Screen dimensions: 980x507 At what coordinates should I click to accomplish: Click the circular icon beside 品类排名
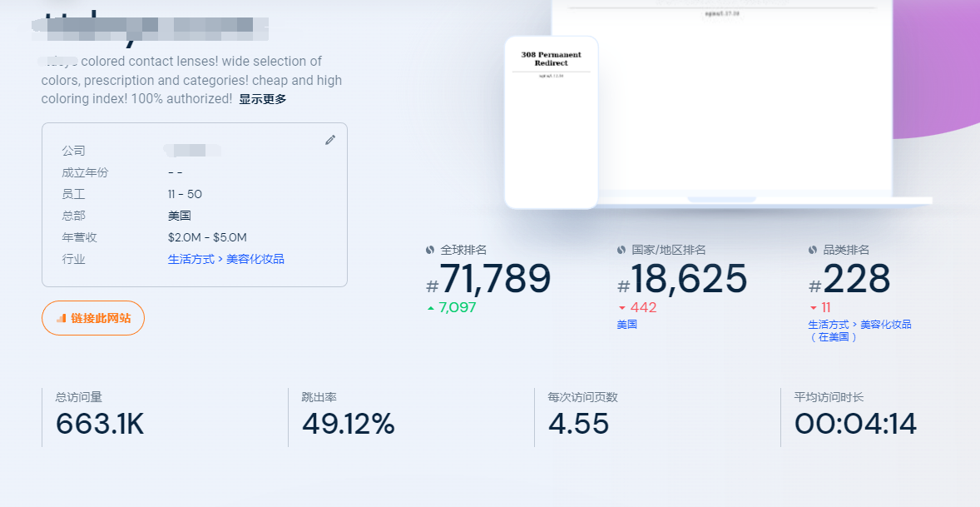[812, 249]
